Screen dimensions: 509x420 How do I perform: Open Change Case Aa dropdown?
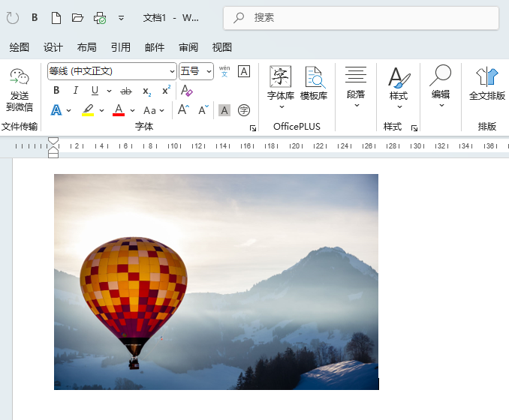click(x=154, y=110)
